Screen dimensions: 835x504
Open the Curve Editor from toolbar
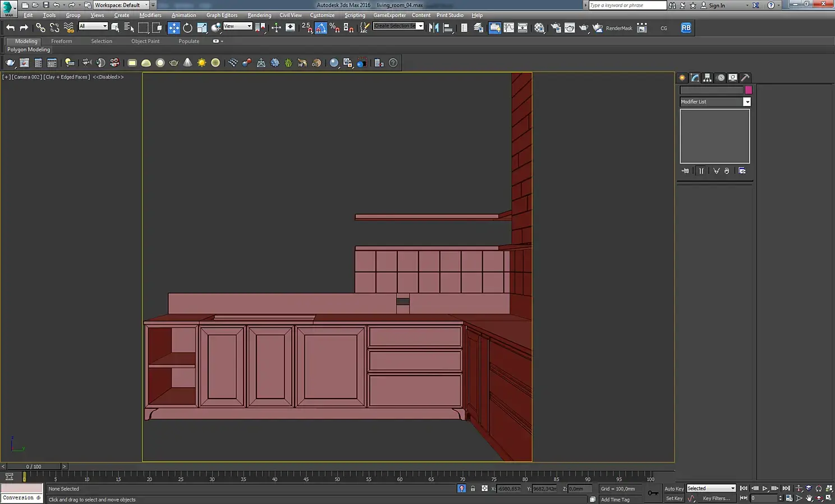pyautogui.click(x=508, y=27)
